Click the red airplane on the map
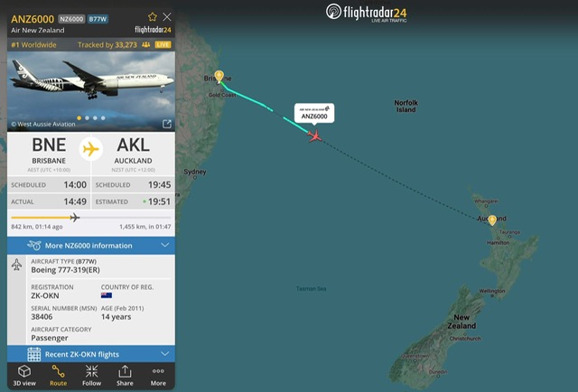578x392 pixels. pyautogui.click(x=315, y=136)
